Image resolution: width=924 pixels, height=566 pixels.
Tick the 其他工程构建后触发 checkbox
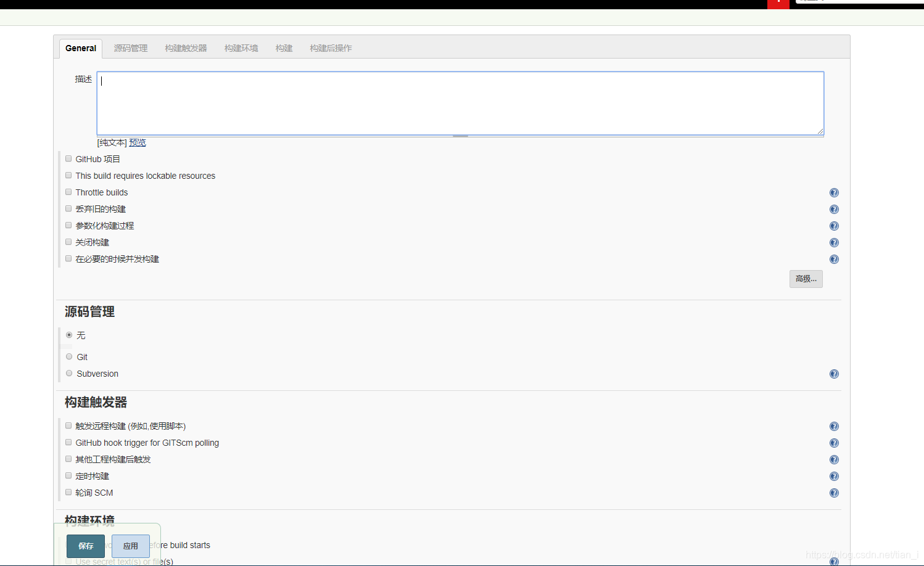click(68, 459)
